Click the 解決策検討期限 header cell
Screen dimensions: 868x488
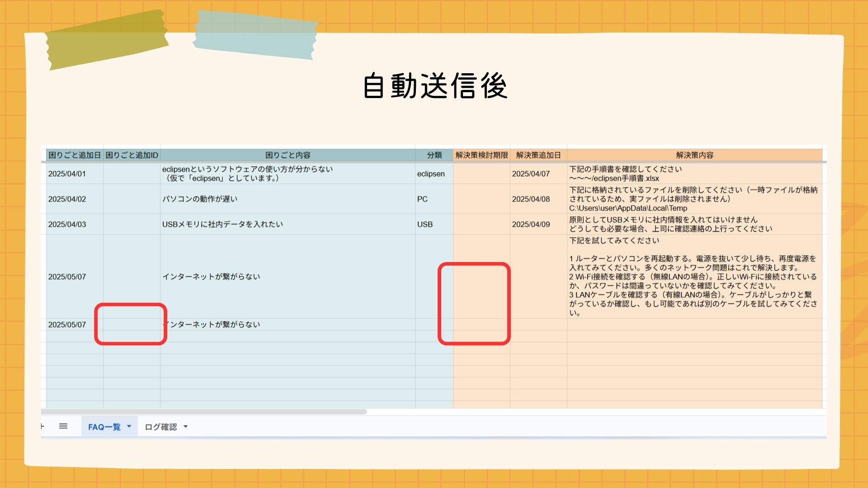(481, 155)
